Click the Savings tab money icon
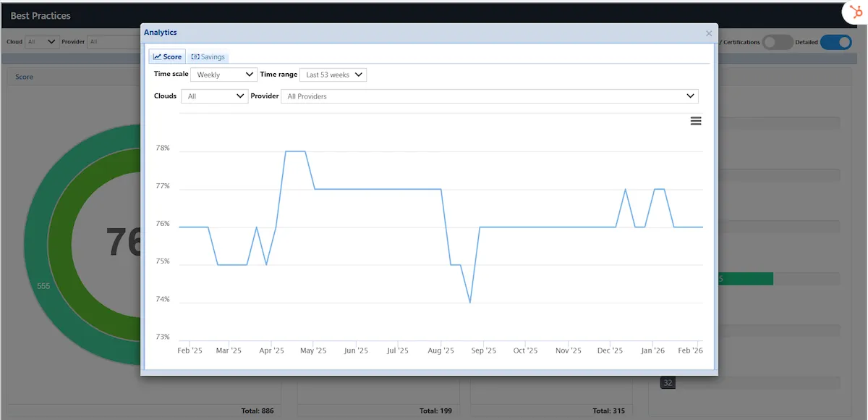The image size is (868, 420). click(195, 56)
